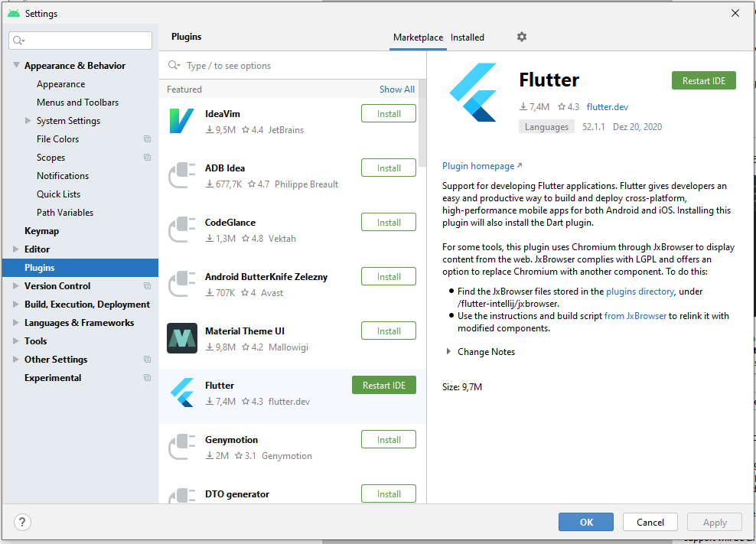The height and width of the screenshot is (544, 756).
Task: Click the OK button
Action: pos(586,522)
